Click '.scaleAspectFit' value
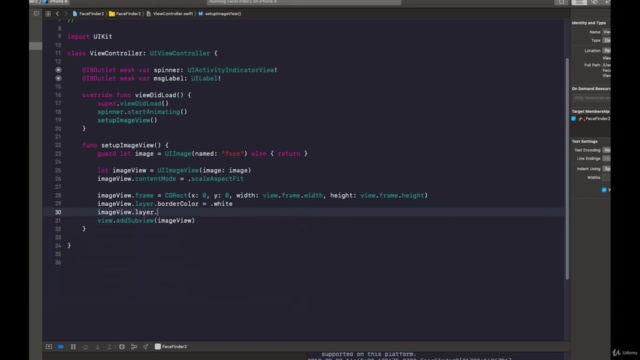Viewport: 640px width, 360px height. [216, 179]
